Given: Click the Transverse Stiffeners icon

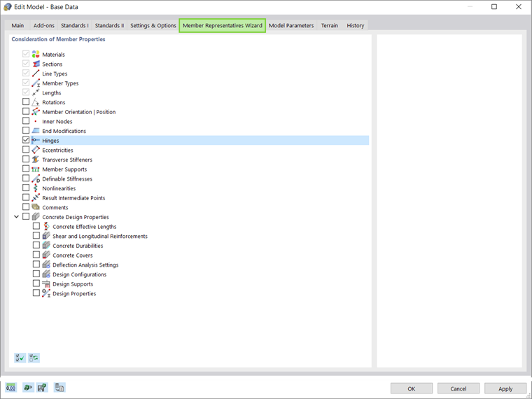Looking at the screenshot, I should pos(36,160).
